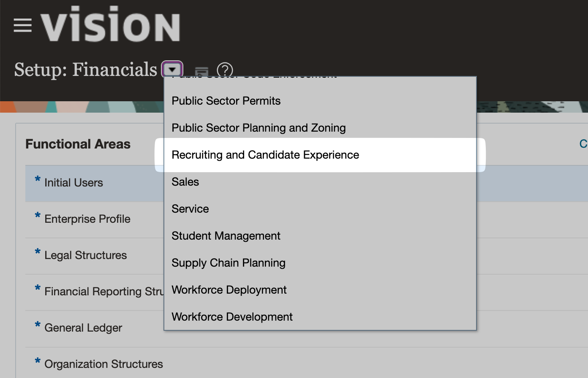This screenshot has width=588, height=378.
Task: Open the hamburger navigation menu
Action: click(23, 25)
